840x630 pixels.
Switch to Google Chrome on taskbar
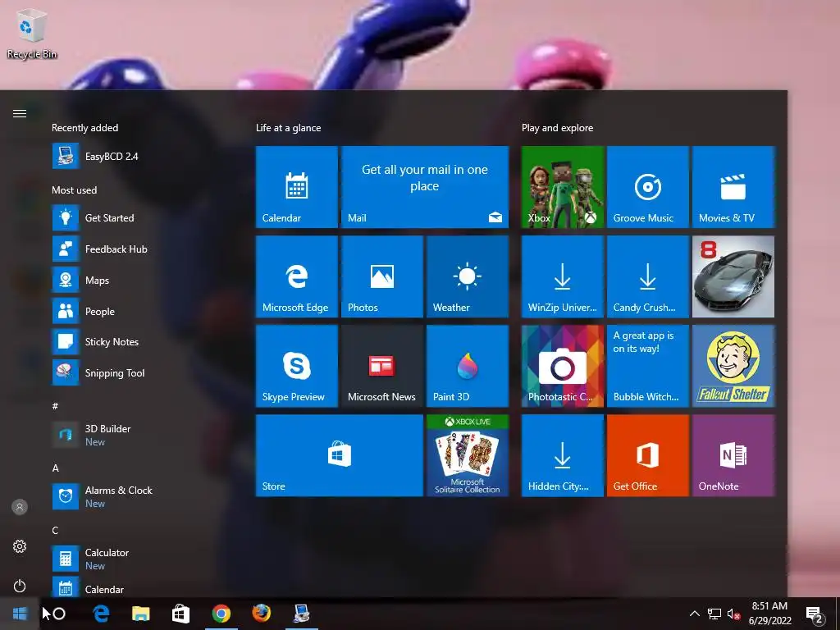click(221, 614)
